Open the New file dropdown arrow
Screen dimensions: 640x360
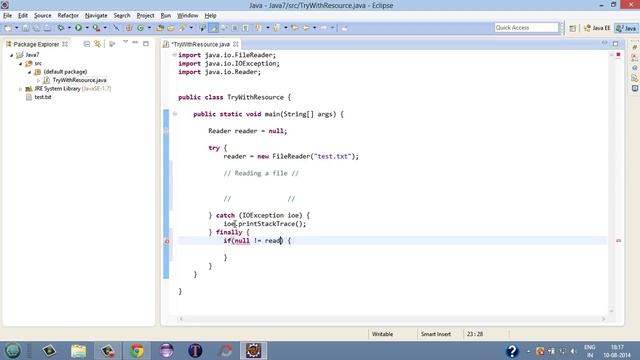tap(17, 28)
